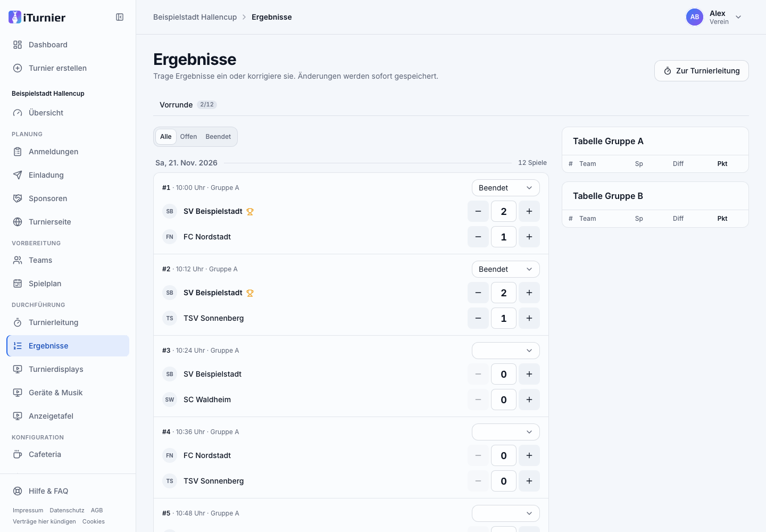
Task: Click Beispielstadt Hallencup breadcrumb link
Action: click(x=195, y=17)
